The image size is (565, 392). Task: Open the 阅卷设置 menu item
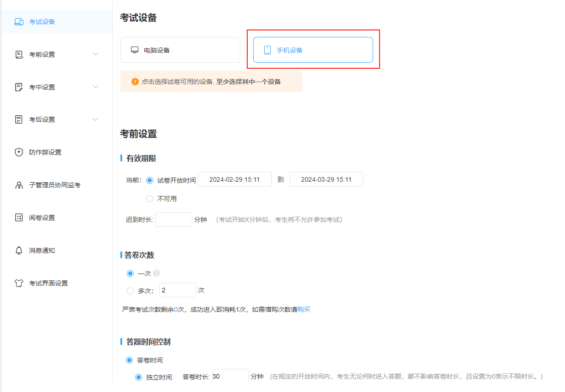click(56, 218)
